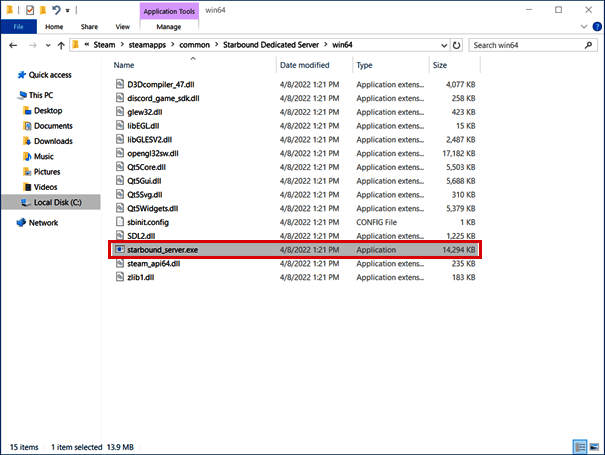Expand the chevron after Starbound Dedicated Server

coord(326,45)
